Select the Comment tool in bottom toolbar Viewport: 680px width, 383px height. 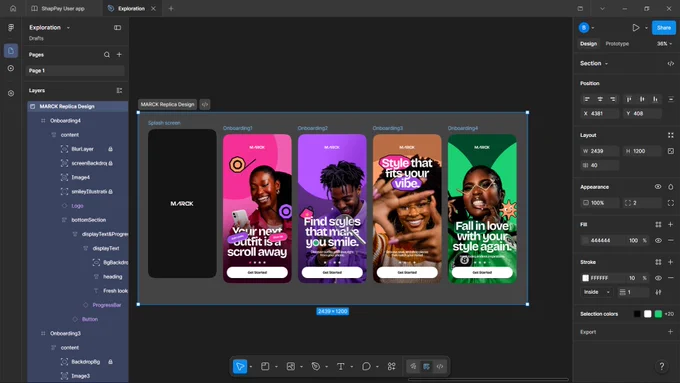366,367
